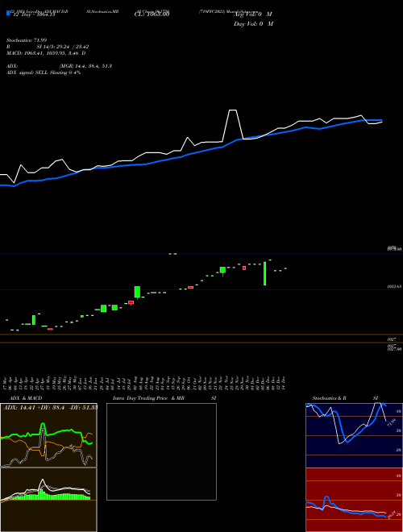Select the 'Day Vol: 0 M' readout
The image size is (403, 532).
[x=253, y=24]
